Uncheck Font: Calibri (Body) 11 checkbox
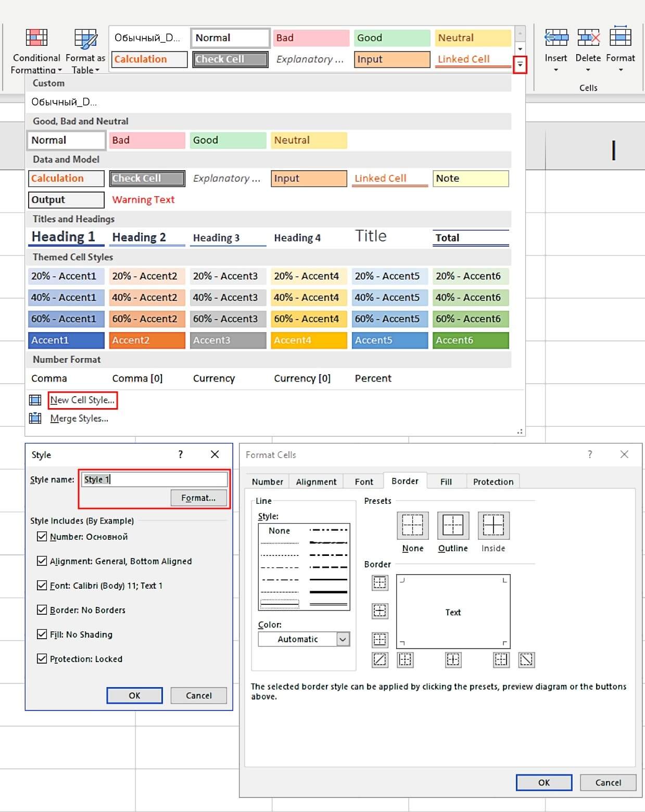 click(x=42, y=585)
